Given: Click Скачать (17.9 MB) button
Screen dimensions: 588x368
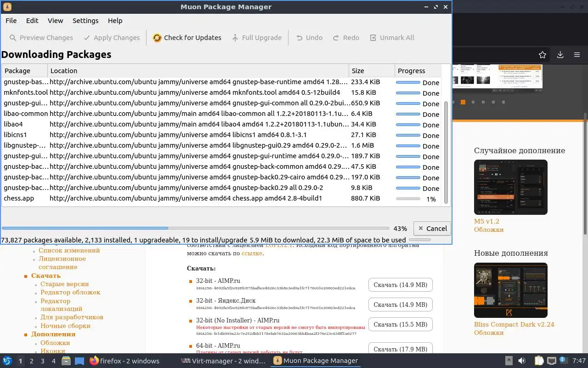Looking at the screenshot, I should tap(400, 349).
